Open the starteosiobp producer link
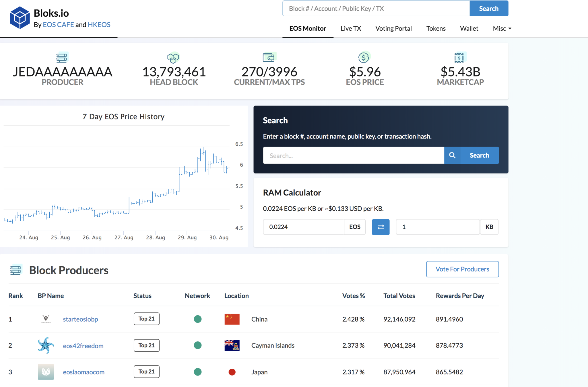Screen dimensions: 588x387 coord(80,319)
